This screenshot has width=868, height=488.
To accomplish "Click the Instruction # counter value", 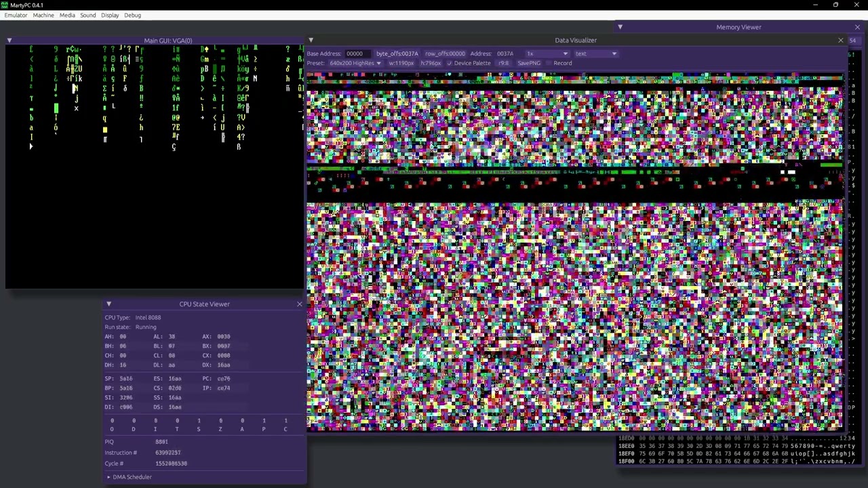I will (x=168, y=453).
